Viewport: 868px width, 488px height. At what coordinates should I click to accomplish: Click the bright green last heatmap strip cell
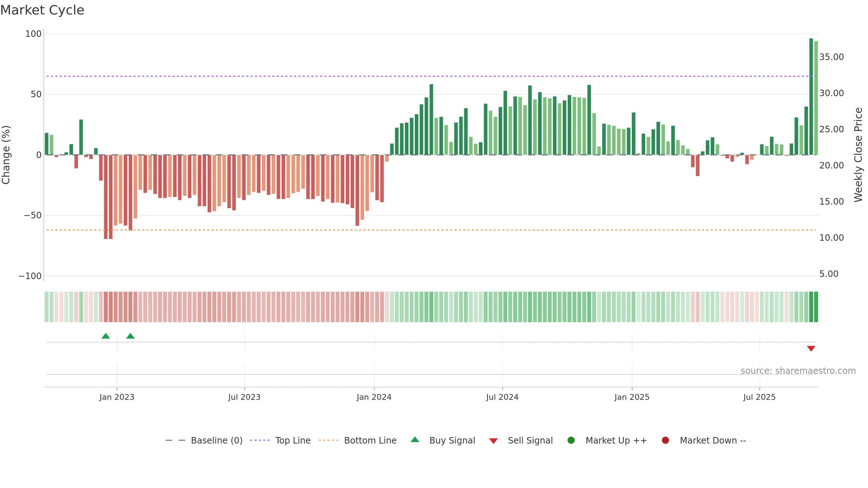point(816,307)
